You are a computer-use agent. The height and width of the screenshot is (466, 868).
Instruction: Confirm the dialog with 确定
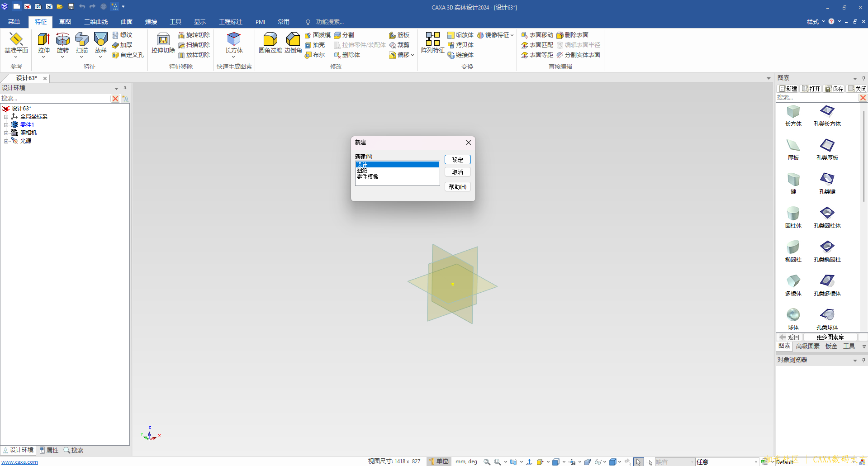[x=457, y=160]
